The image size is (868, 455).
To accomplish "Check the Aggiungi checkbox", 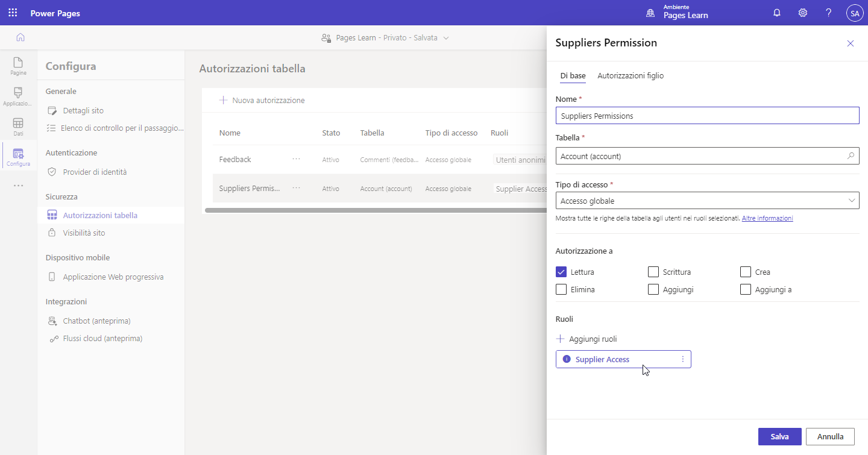I will 653,289.
